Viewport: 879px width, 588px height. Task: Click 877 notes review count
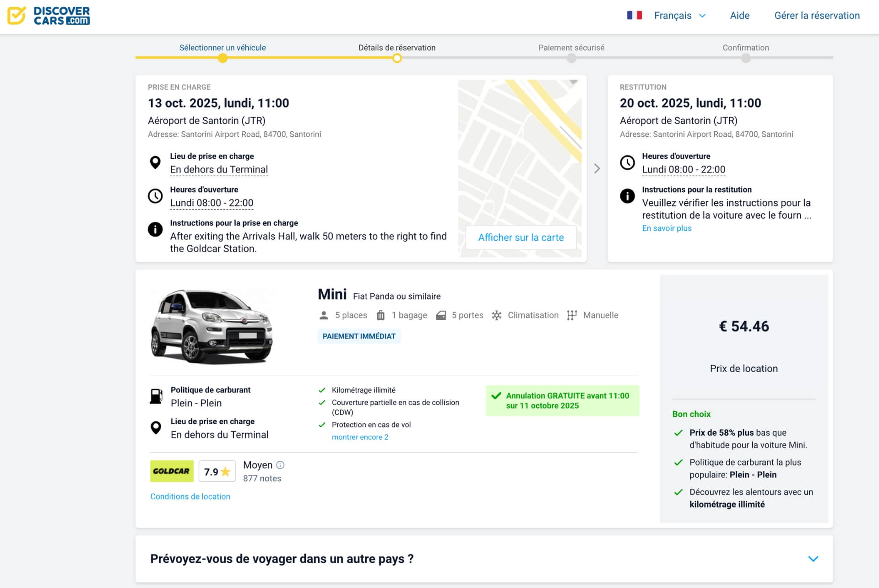click(262, 479)
